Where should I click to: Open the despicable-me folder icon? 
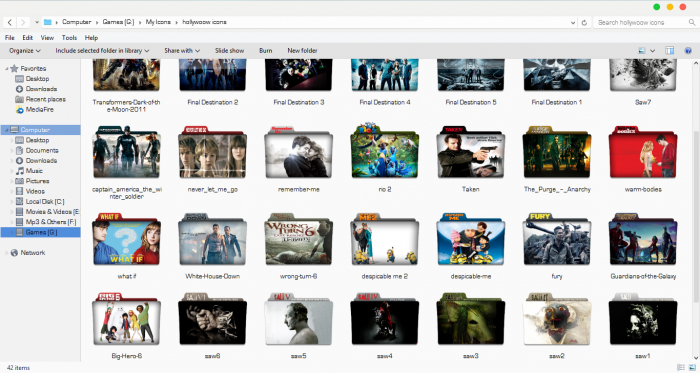(471, 239)
